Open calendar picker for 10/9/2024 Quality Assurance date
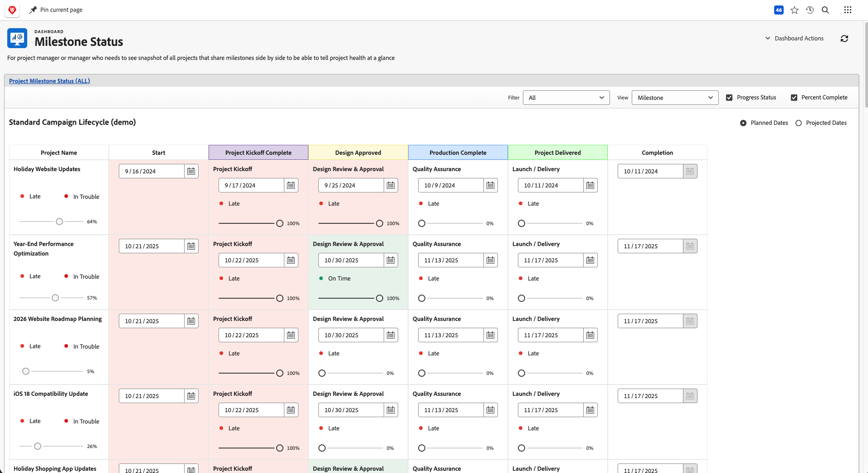The image size is (868, 473). pos(491,185)
